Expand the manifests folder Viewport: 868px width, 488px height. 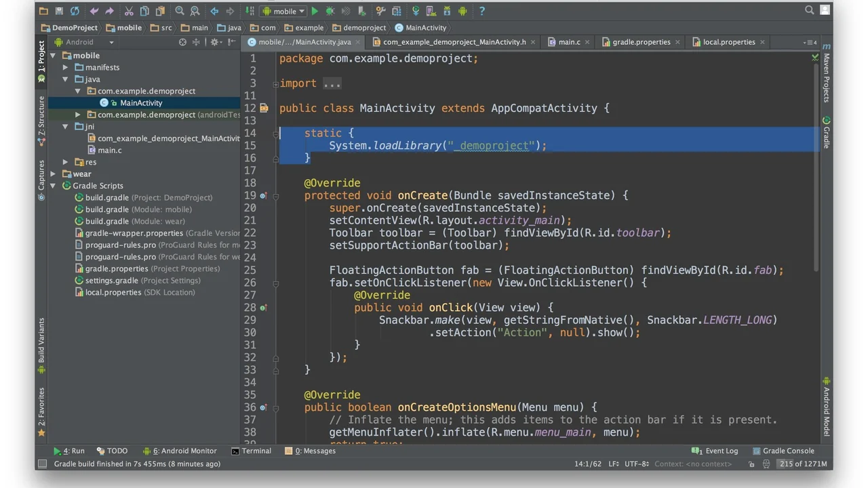tap(66, 67)
